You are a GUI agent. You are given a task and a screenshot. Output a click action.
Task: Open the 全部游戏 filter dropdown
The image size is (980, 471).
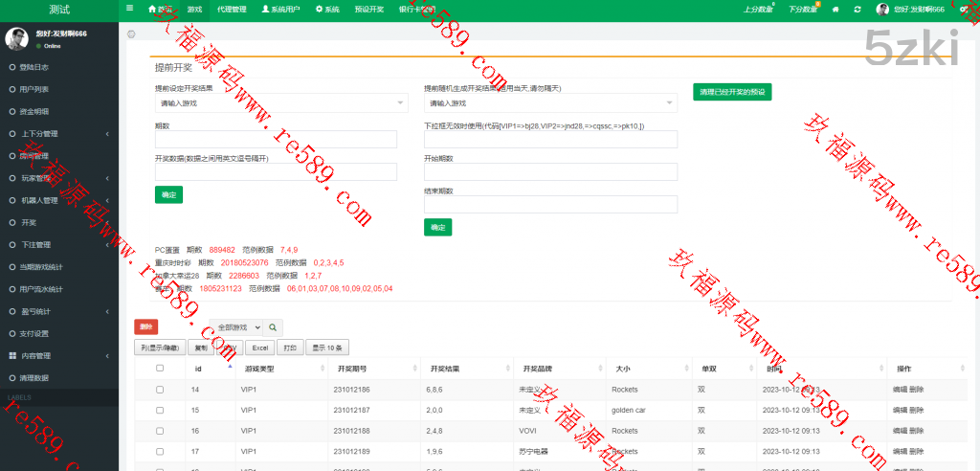click(235, 327)
